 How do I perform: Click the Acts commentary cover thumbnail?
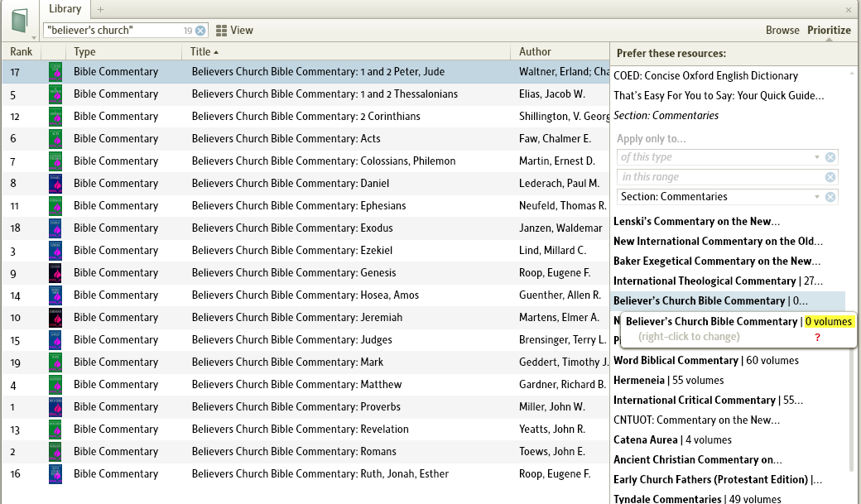pos(55,139)
